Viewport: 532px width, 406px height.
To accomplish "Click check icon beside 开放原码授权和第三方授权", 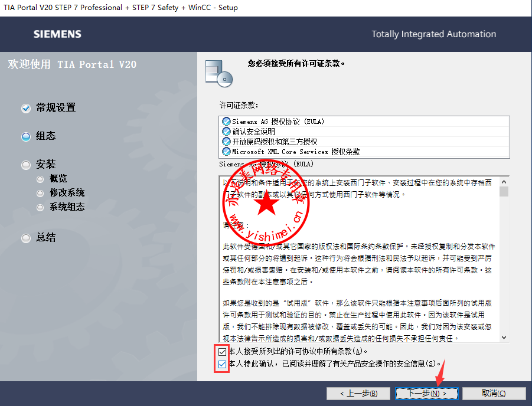I will point(226,142).
